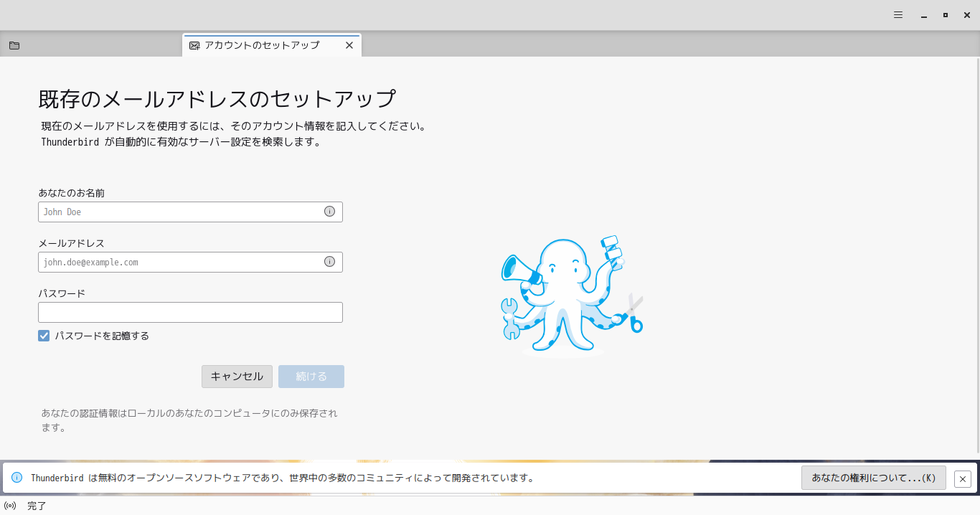The image size is (980, 515).
Task: Click the info icon in name field
Action: coord(329,212)
